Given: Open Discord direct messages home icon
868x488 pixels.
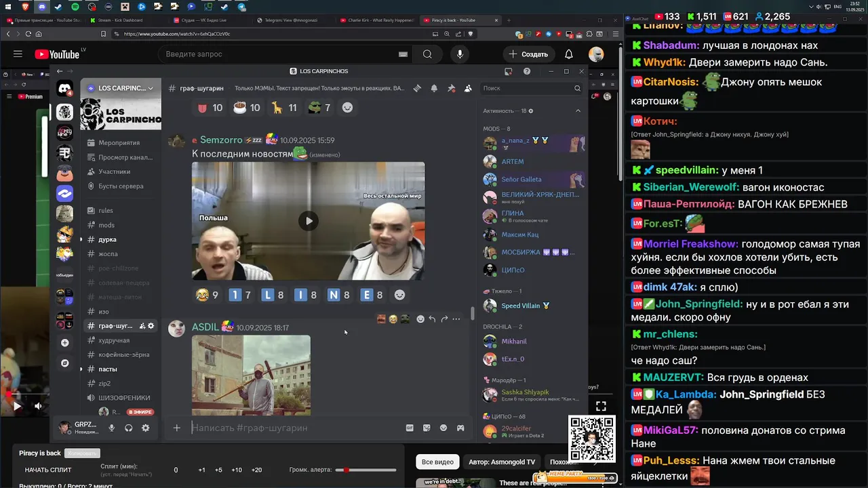Looking at the screenshot, I should [x=64, y=89].
